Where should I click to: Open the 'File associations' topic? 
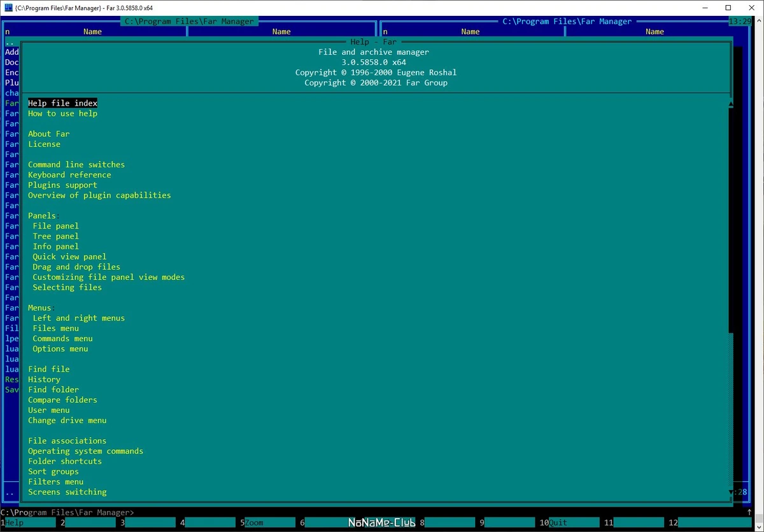(x=67, y=440)
